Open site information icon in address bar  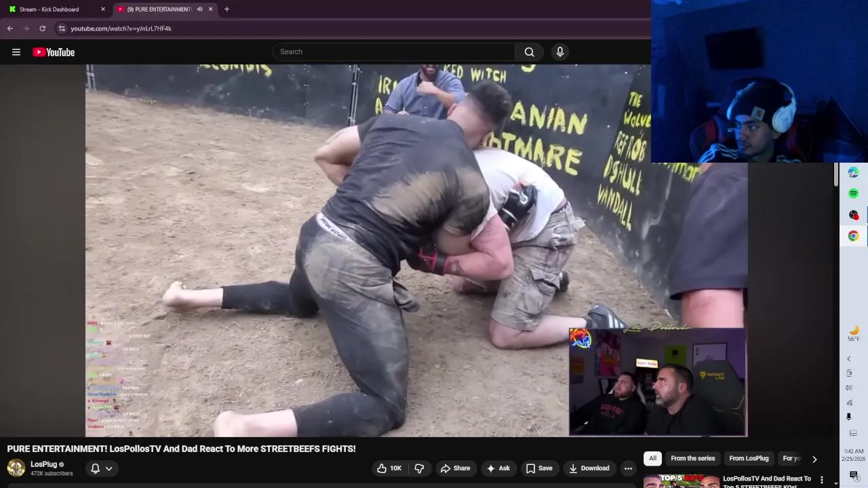pyautogui.click(x=62, y=28)
